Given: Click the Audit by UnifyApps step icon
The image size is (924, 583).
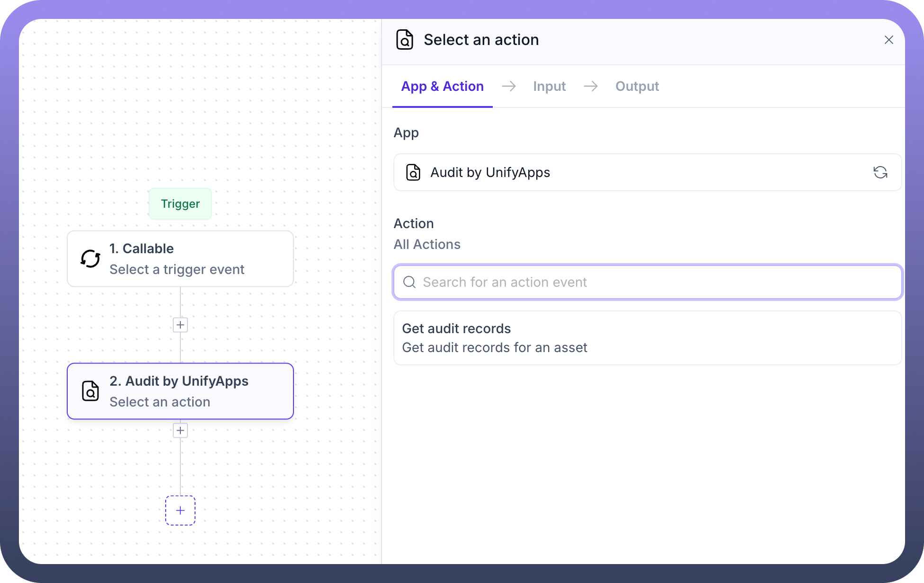Looking at the screenshot, I should pyautogui.click(x=90, y=391).
